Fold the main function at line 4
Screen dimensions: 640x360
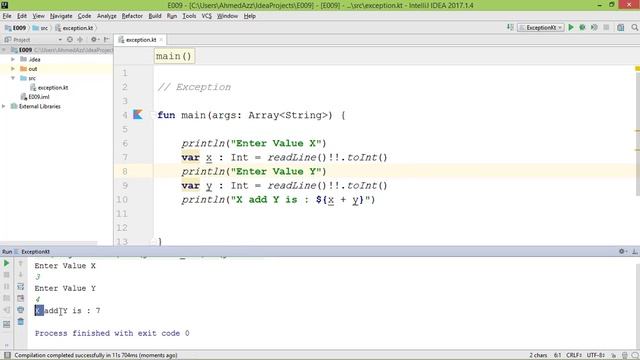153,115
